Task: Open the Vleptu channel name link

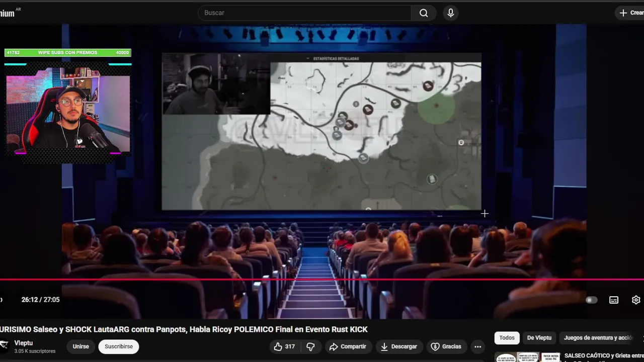Action: 23,343
